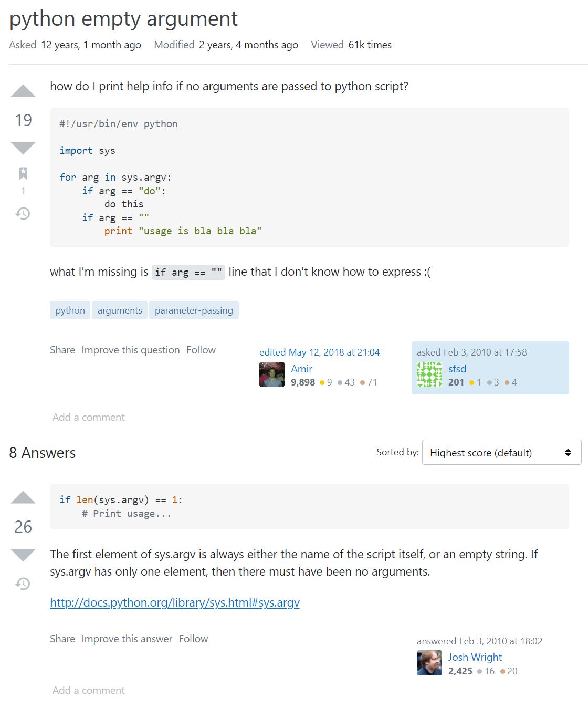This screenshot has width=588, height=708.
Task: Select the python tag
Action: click(x=70, y=310)
